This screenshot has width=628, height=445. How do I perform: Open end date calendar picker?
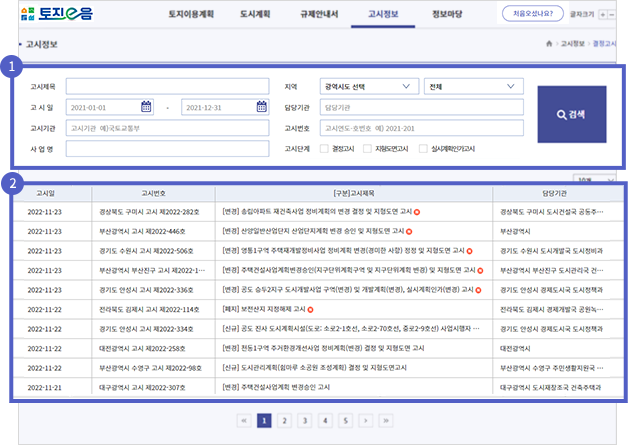(x=262, y=107)
